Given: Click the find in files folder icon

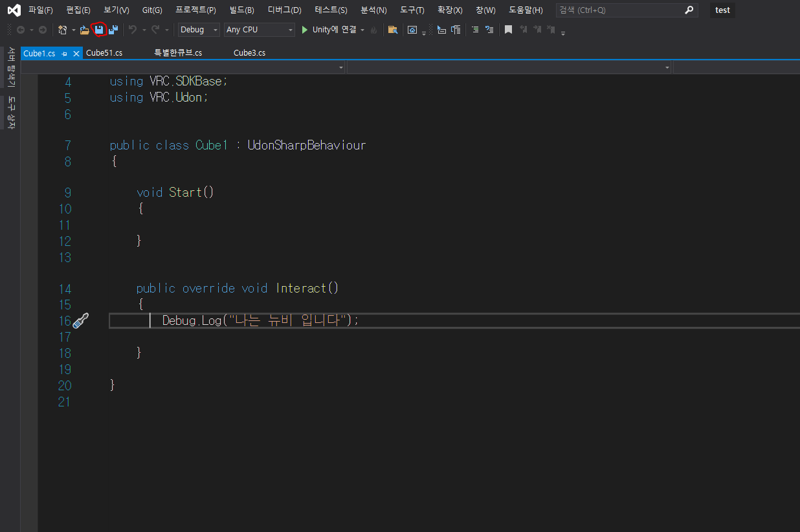Looking at the screenshot, I should click(393, 30).
